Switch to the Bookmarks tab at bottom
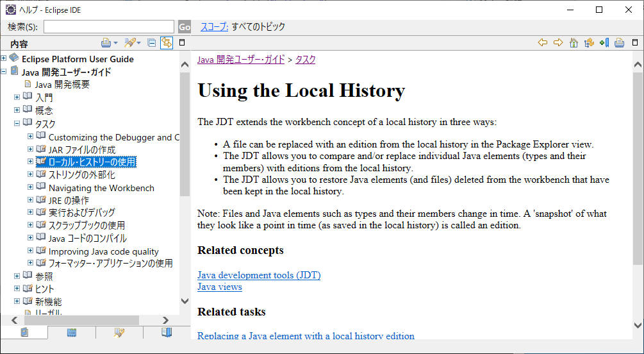Image resolution: width=644 pixels, height=354 pixels. coord(167,332)
